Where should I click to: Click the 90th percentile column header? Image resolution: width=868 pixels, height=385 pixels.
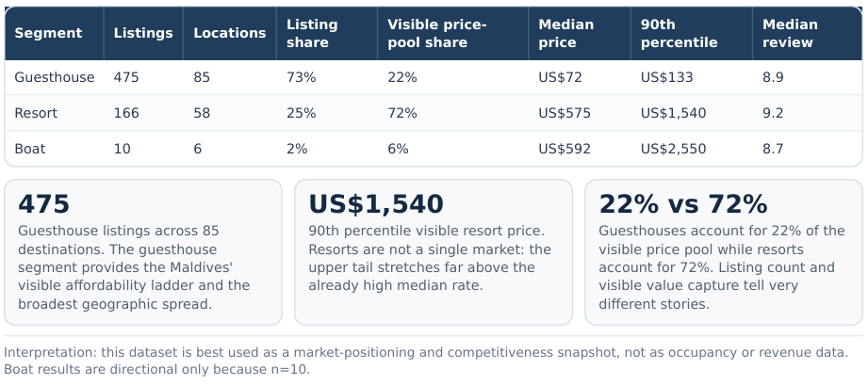point(679,33)
